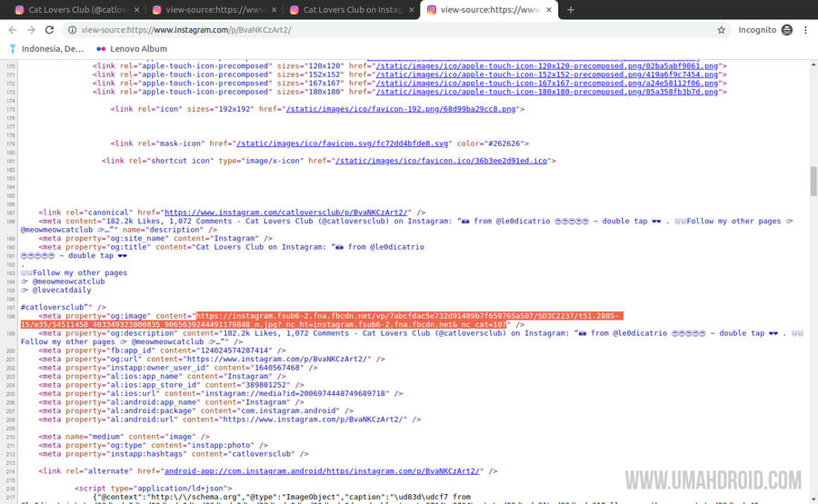The image size is (818, 504).
Task: Open a new tab with the plus button
Action: (x=571, y=10)
